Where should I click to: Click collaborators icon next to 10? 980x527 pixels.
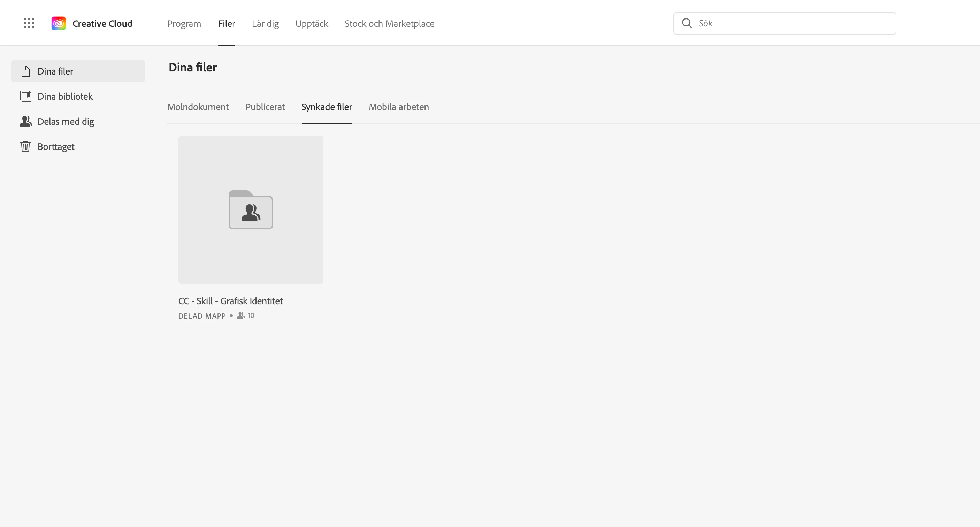240,315
